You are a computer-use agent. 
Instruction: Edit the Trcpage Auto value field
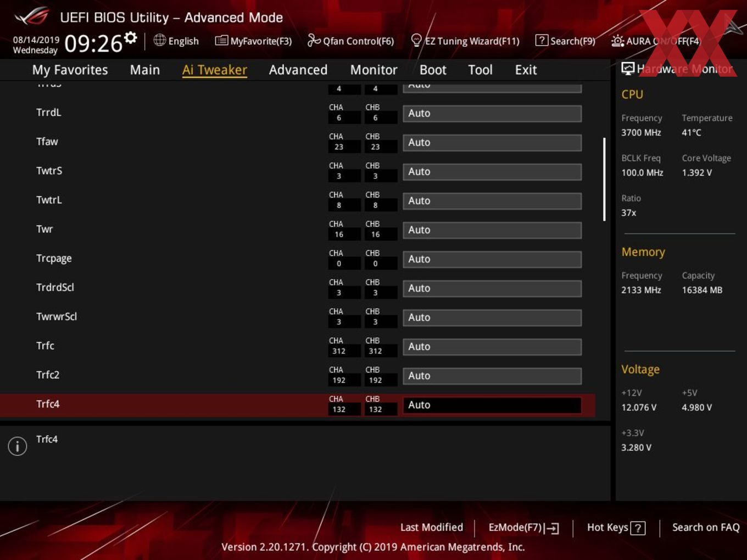492,259
